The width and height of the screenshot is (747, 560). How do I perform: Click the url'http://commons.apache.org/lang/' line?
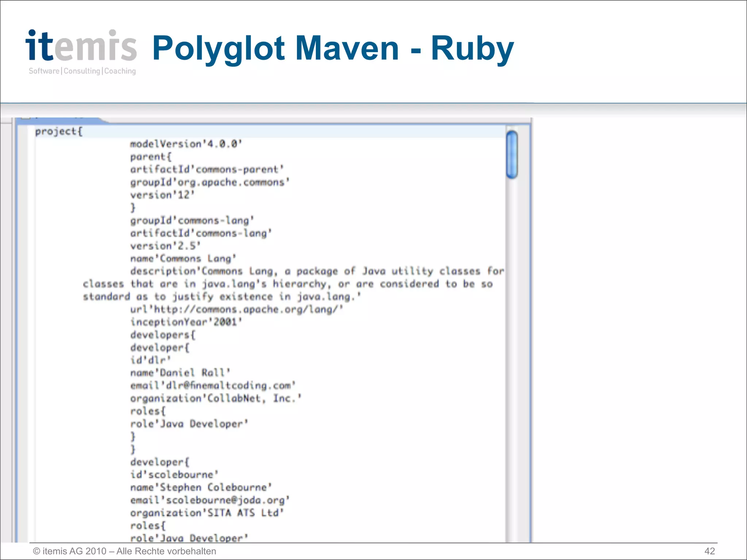pyautogui.click(x=237, y=310)
